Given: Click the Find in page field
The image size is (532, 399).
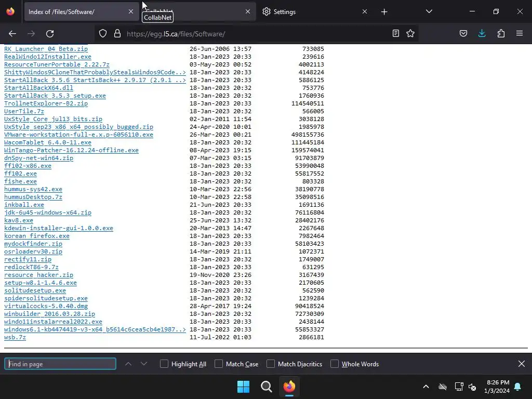Looking at the screenshot, I should click(60, 364).
